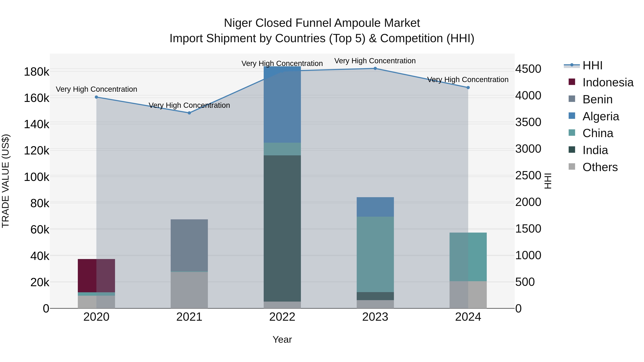Screen dimensions: 644x362
Task: Click the Others bar segment in 2024
Action: 468,295
